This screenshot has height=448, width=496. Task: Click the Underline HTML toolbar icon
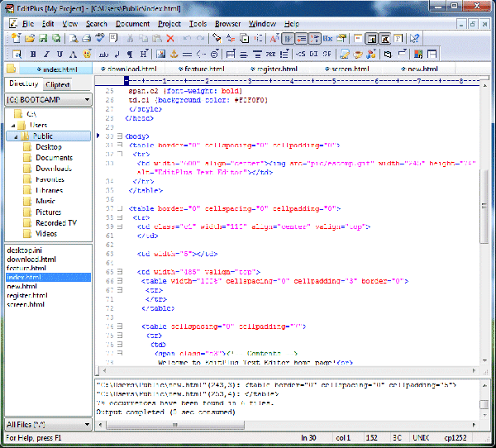pyautogui.click(x=60, y=54)
